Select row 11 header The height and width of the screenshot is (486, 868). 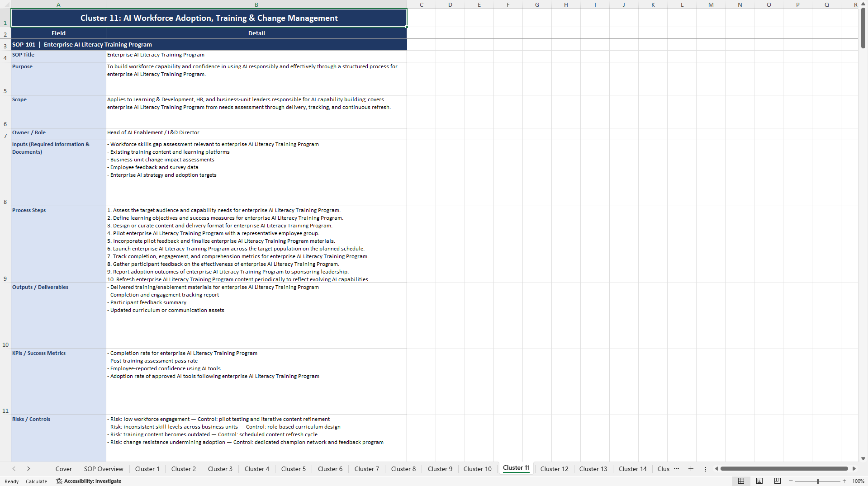point(5,382)
